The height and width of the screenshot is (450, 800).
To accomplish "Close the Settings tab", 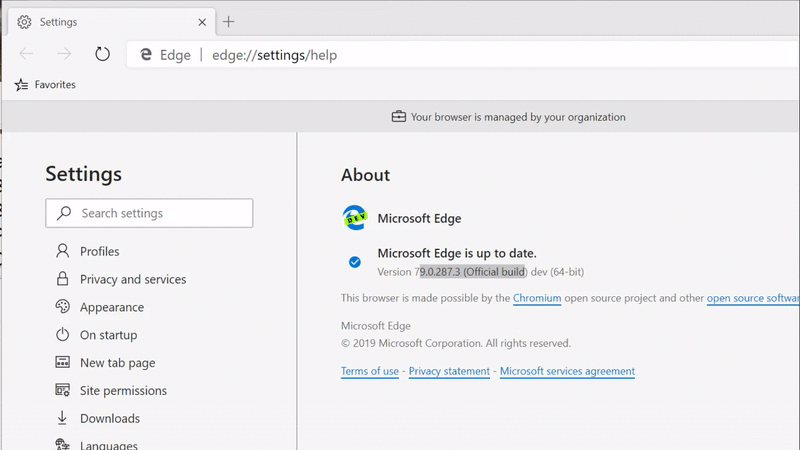I will pos(201,22).
